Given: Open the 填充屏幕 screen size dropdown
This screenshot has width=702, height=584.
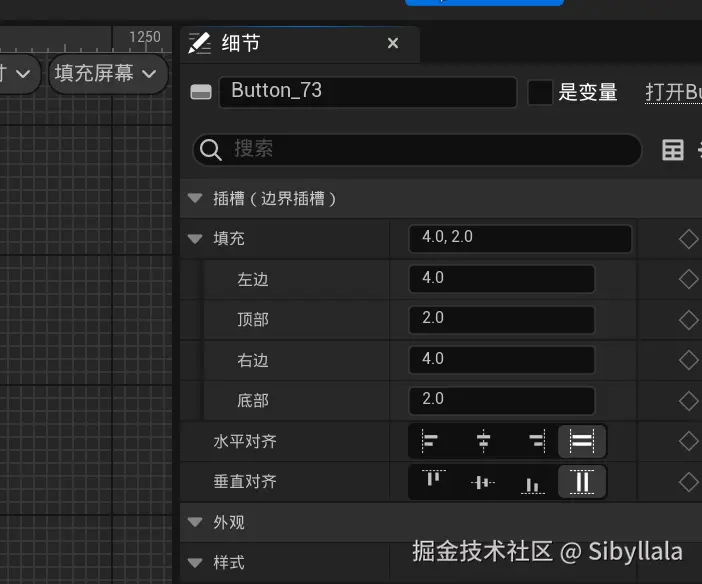Looking at the screenshot, I should pos(108,73).
